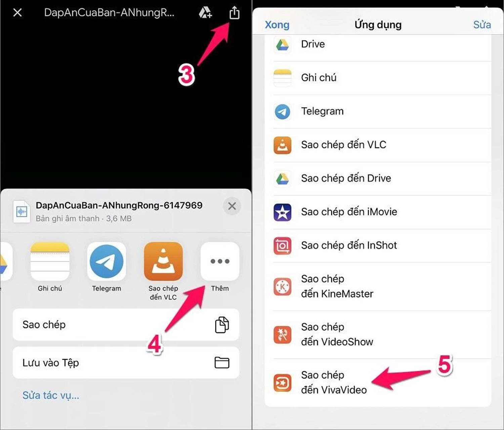Tap the VLC cone icon in the list

click(x=283, y=145)
